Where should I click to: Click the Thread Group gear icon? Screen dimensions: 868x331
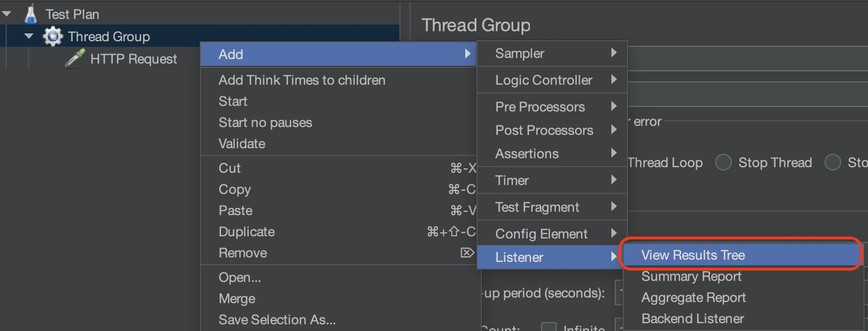click(x=52, y=37)
